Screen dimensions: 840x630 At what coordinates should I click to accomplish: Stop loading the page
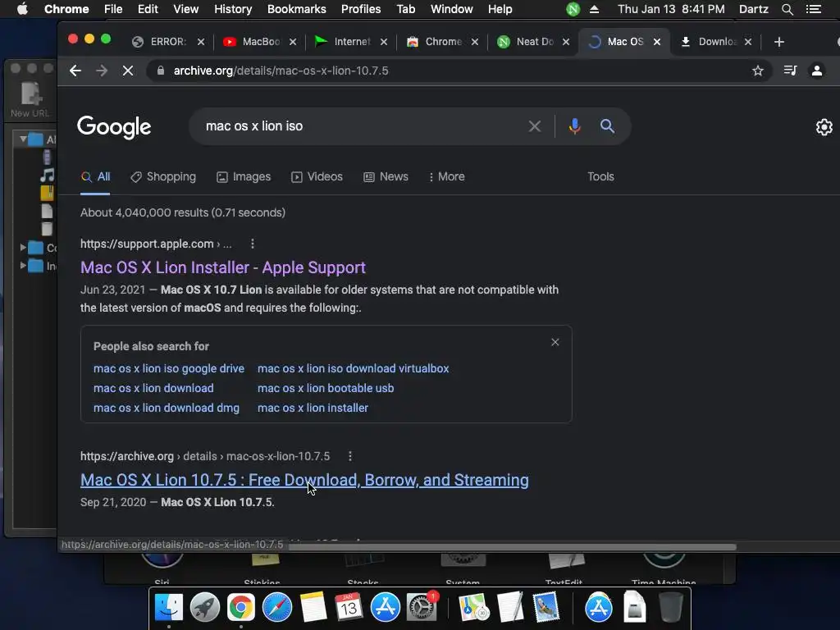coord(127,71)
